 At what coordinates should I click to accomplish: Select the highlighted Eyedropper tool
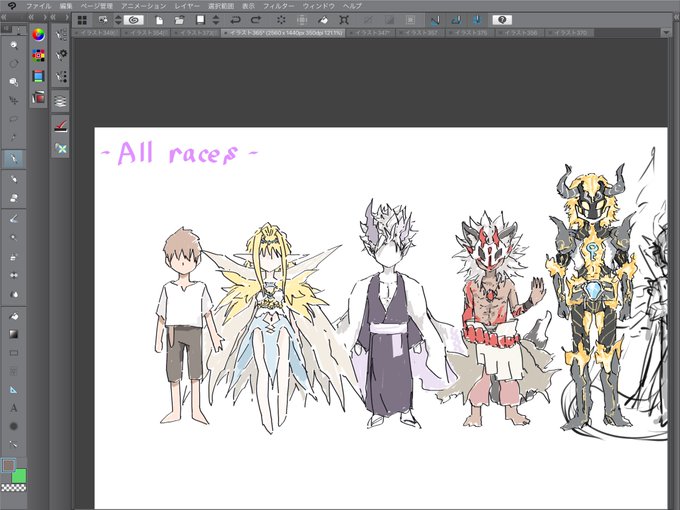(14, 159)
